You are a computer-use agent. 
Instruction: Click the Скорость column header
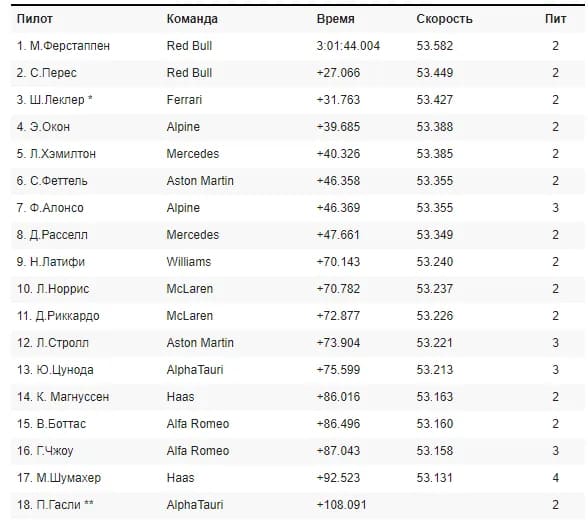444,19
